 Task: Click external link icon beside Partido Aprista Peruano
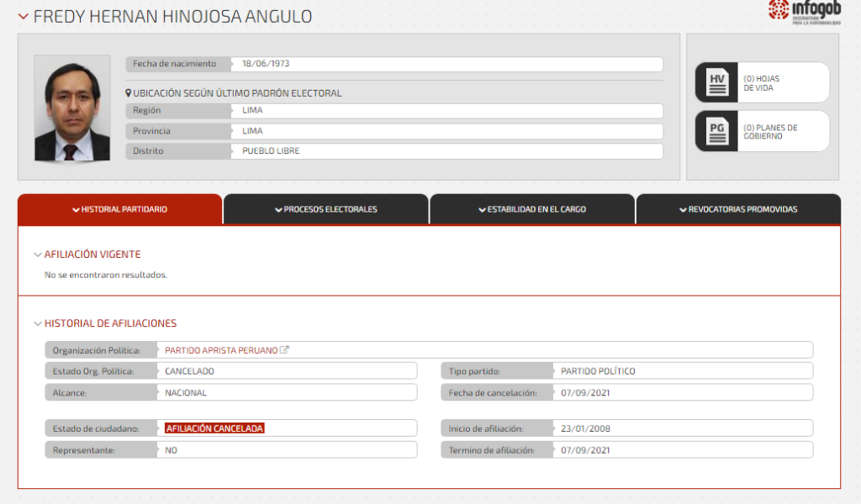click(x=284, y=350)
